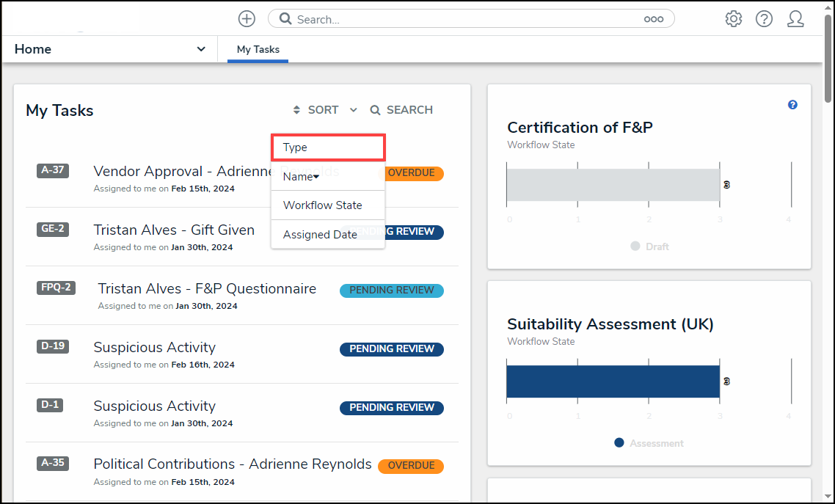This screenshot has width=835, height=504.
Task: Click the Name sort direction arrow
Action: tap(316, 177)
